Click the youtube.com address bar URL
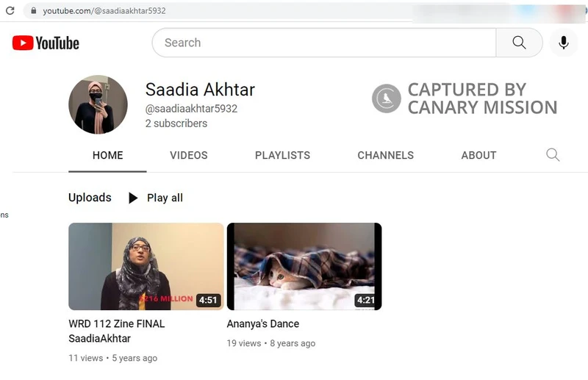This screenshot has height=380, width=588. point(104,11)
